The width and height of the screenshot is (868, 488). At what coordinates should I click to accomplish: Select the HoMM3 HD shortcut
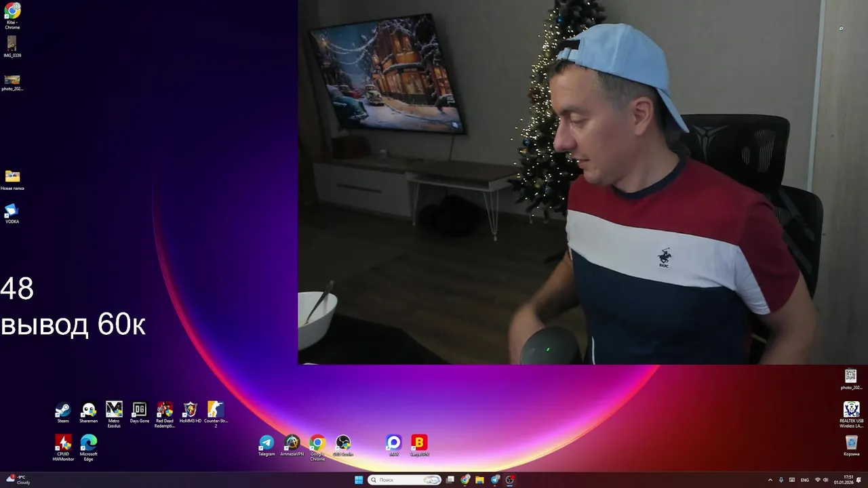[191, 413]
